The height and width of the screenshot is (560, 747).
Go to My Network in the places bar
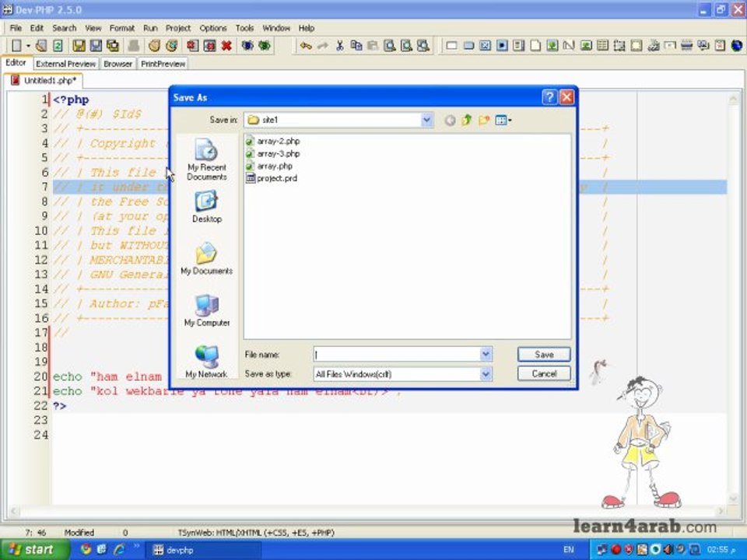(x=207, y=362)
